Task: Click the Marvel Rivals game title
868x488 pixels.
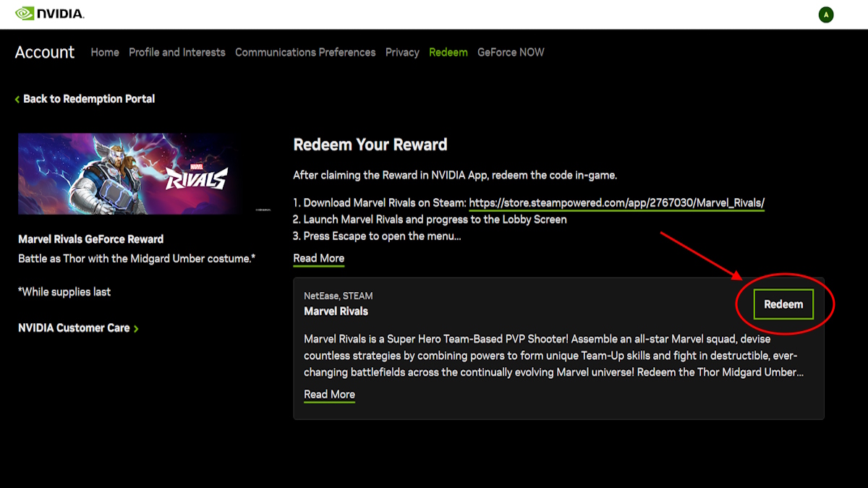Action: coord(336,311)
